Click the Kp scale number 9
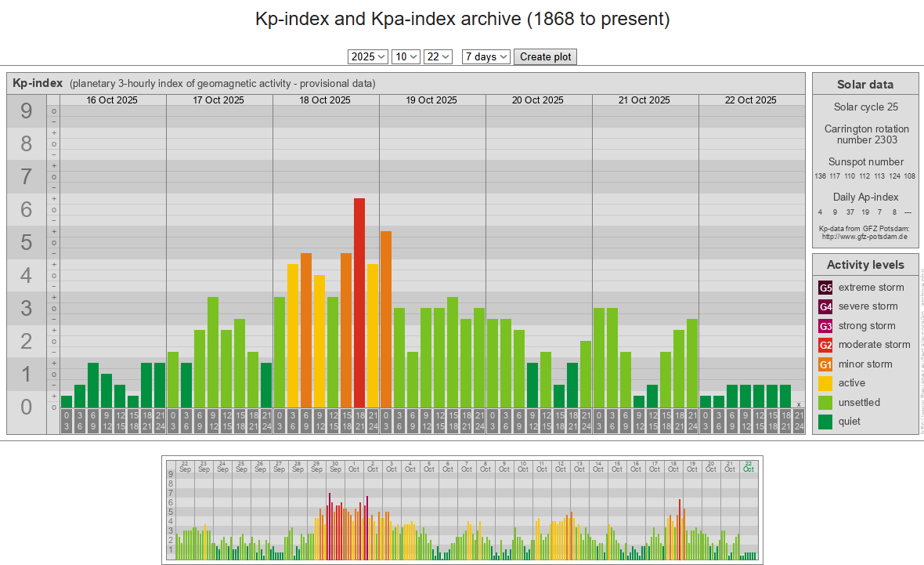Viewport: 924px width, 565px height. pos(27,110)
